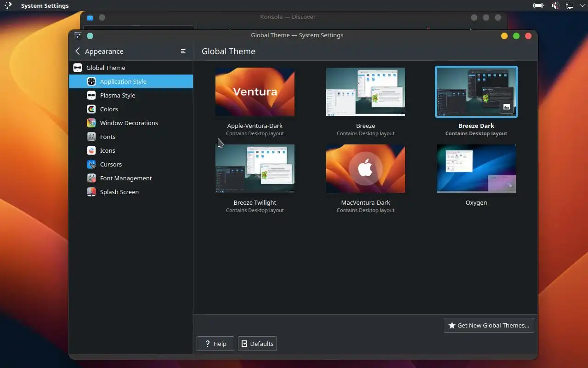This screenshot has height=368, width=588.
Task: Open the Cursors settings icon
Action: (x=91, y=164)
